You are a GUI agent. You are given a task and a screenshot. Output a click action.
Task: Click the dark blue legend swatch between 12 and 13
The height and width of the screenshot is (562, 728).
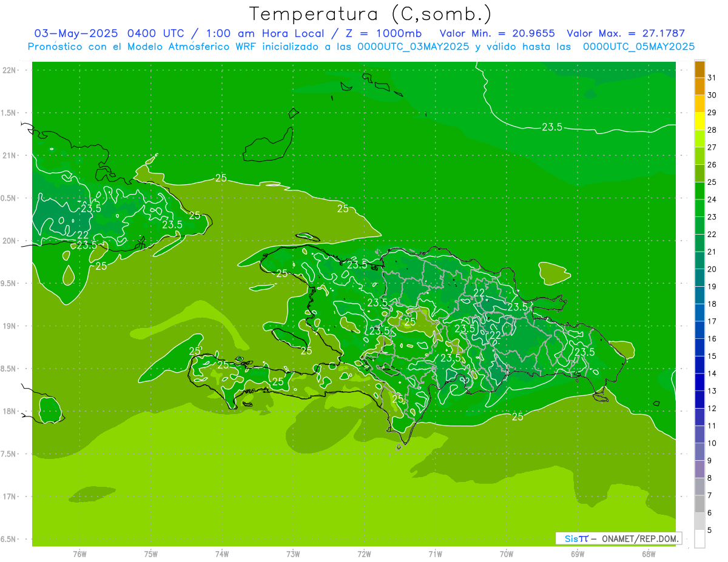[x=699, y=400]
